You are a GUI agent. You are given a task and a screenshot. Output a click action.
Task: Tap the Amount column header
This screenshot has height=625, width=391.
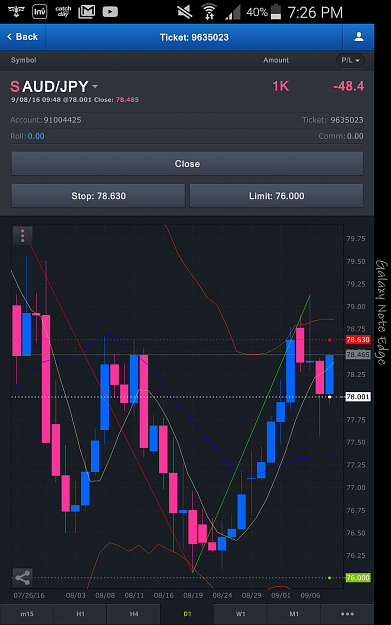276,60
